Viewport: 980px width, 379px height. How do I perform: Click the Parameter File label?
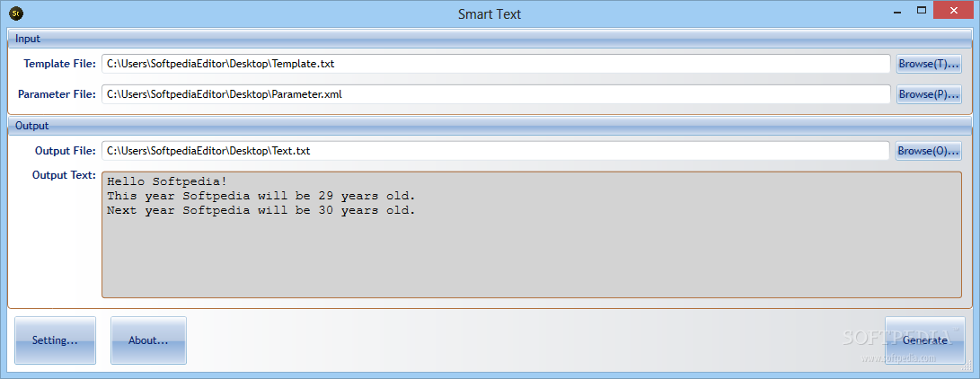tap(57, 94)
